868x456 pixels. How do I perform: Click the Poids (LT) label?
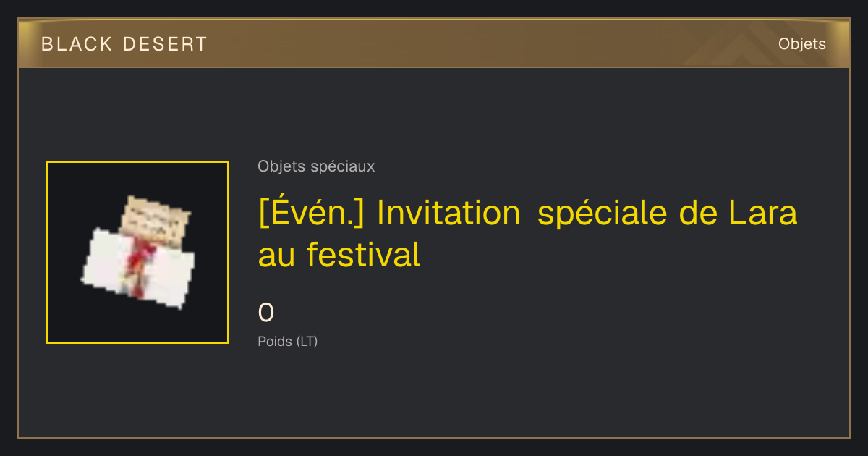287,341
